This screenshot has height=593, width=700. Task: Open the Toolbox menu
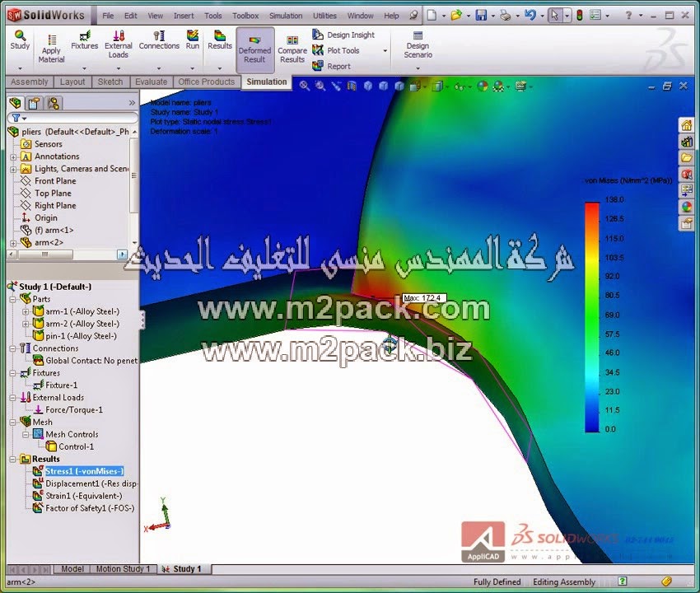coord(245,16)
